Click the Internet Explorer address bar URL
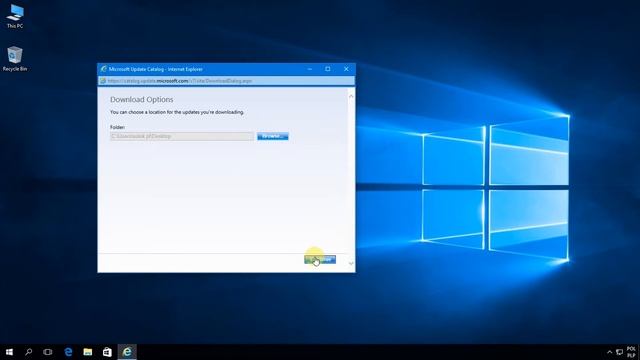Screen dimensions: 640x360 pos(180,81)
